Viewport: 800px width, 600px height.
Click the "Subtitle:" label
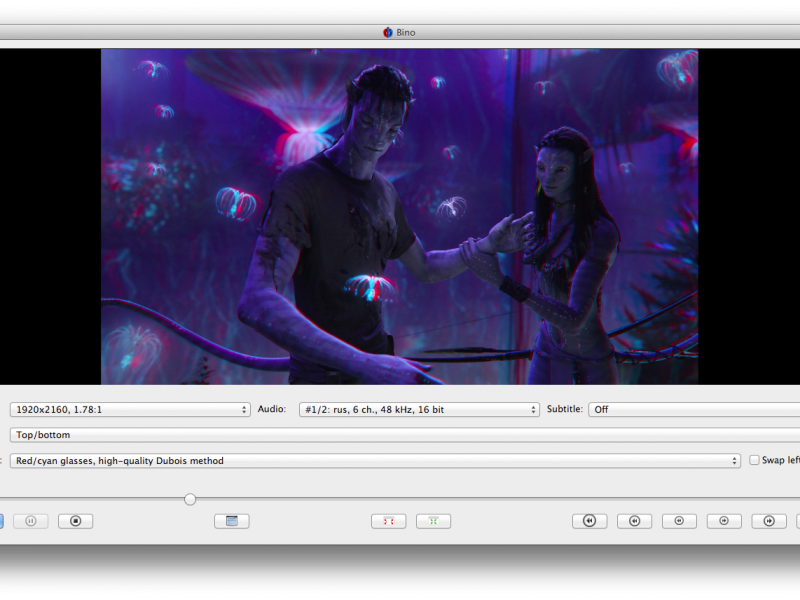pos(564,409)
